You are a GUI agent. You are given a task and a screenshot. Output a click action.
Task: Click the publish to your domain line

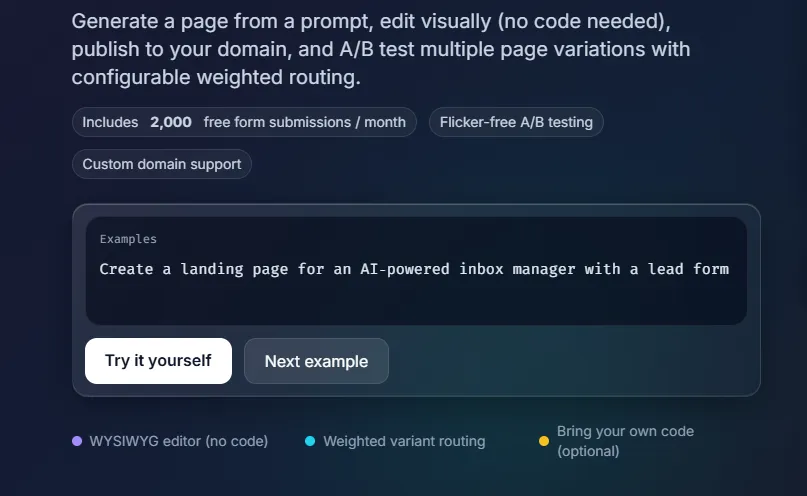tap(381, 49)
